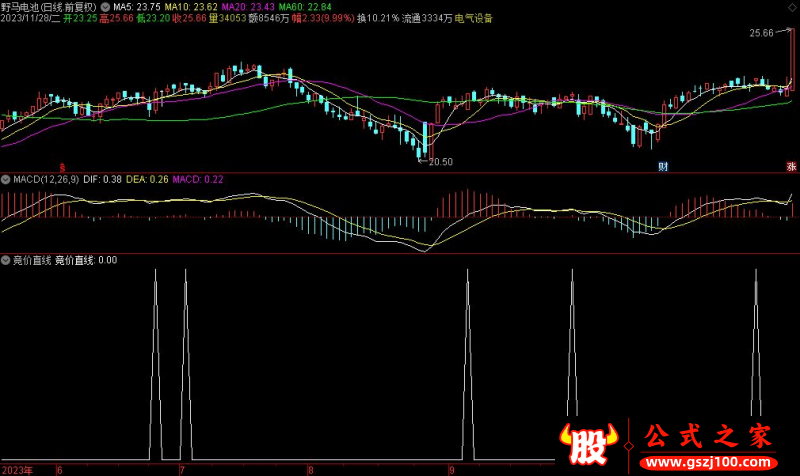Expand the MACD(12,26,9) indicator menu arrow
Image resolution: width=800 pixels, height=476 pixels.
click(x=6, y=180)
